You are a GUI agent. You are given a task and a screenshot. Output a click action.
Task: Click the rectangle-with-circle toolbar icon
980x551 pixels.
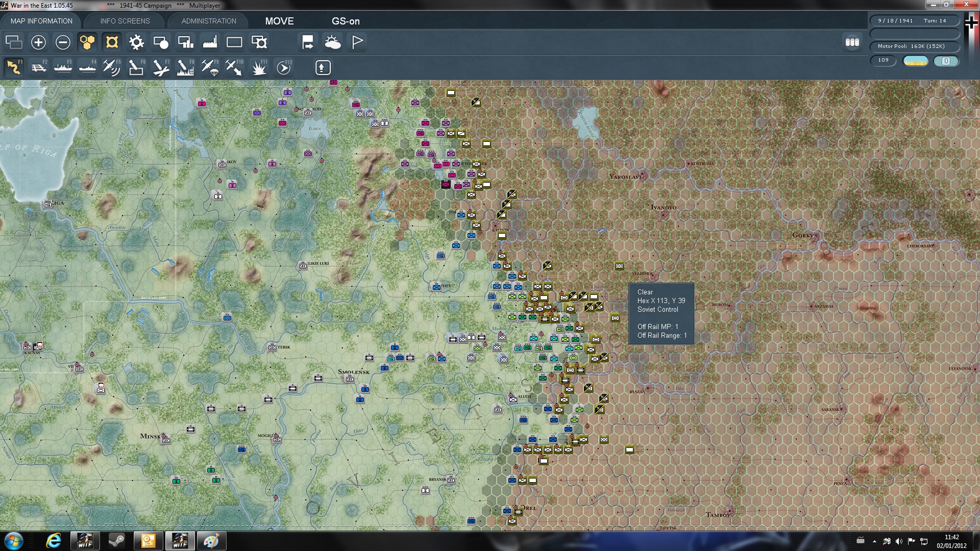161,42
